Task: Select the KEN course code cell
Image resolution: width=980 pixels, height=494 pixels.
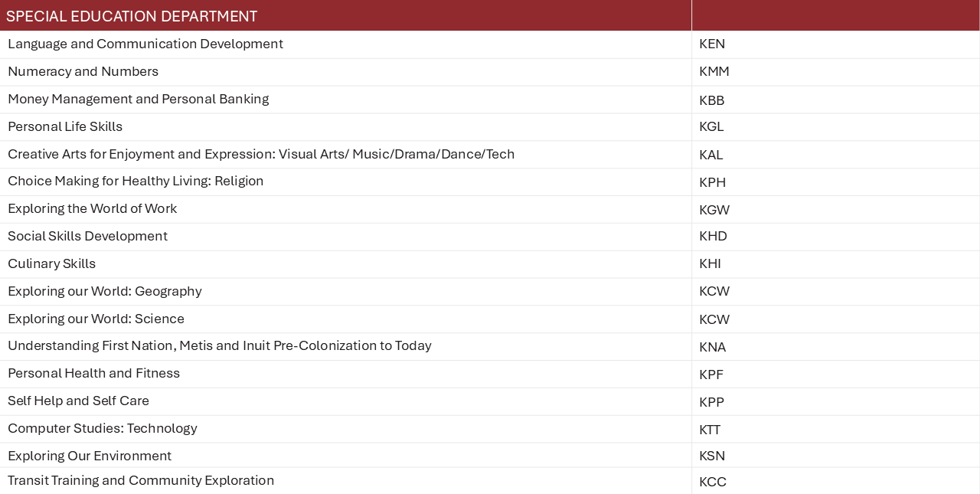Action: coord(835,44)
